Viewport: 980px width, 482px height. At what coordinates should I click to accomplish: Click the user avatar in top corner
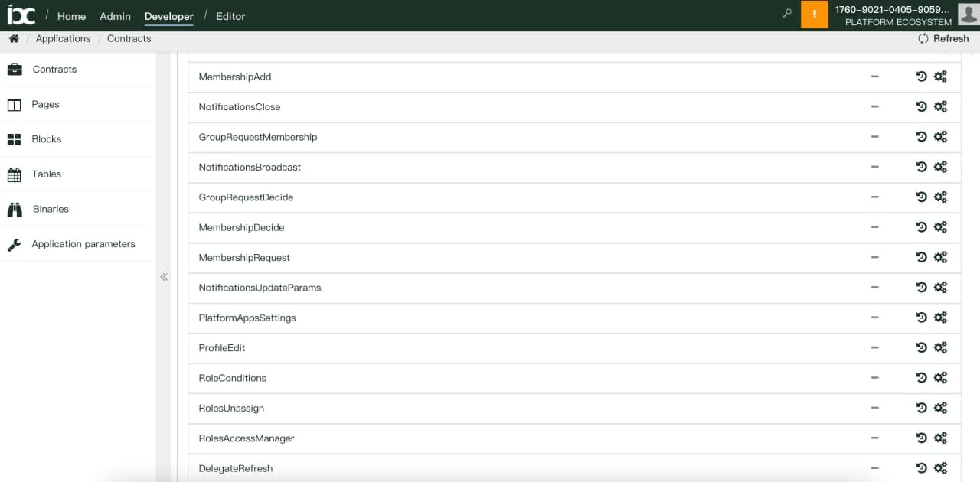(969, 14)
